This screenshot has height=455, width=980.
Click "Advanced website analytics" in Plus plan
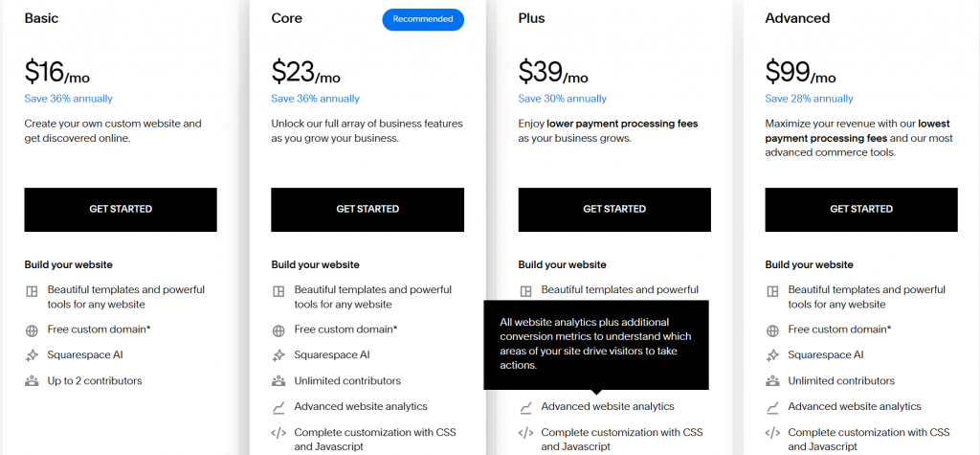pos(607,406)
